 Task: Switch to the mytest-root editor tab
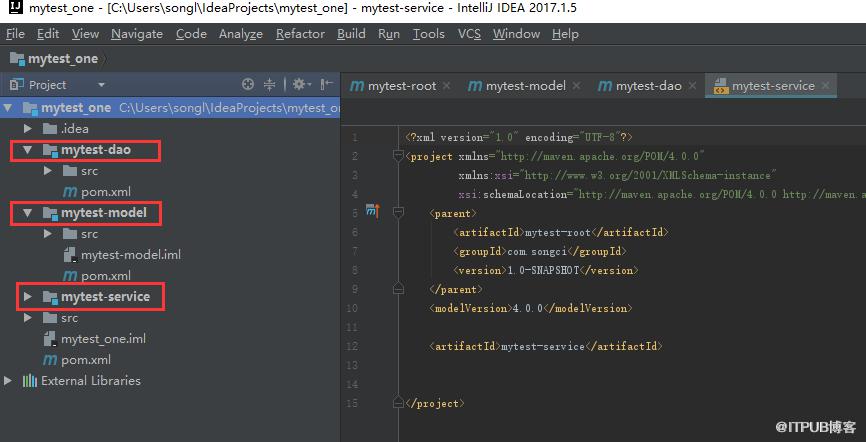(402, 86)
